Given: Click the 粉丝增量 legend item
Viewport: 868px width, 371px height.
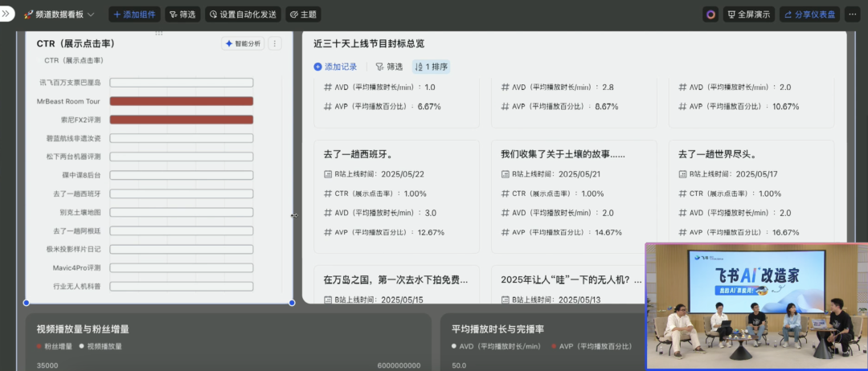Looking at the screenshot, I should click(x=55, y=347).
